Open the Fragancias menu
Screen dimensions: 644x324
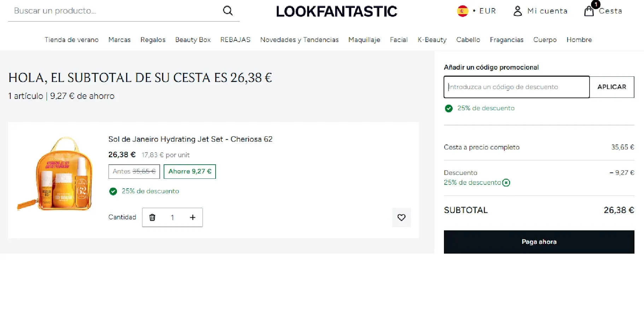click(x=507, y=40)
